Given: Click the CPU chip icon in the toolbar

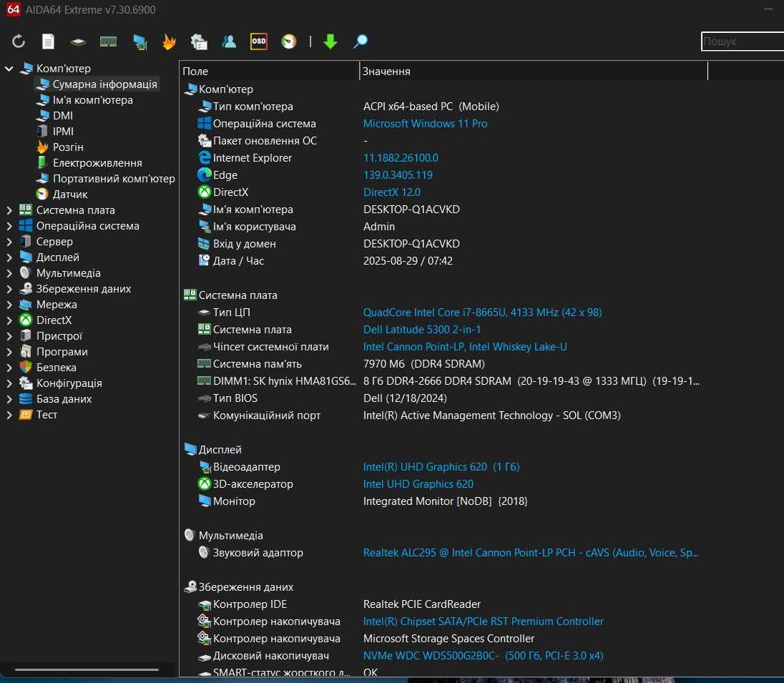Looking at the screenshot, I should tap(78, 42).
